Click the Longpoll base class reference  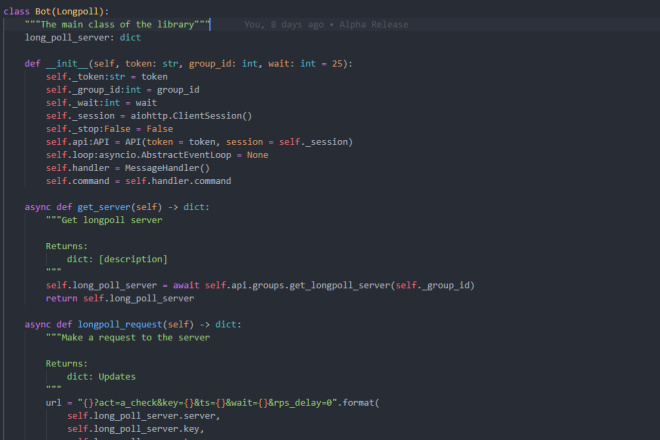click(x=77, y=11)
